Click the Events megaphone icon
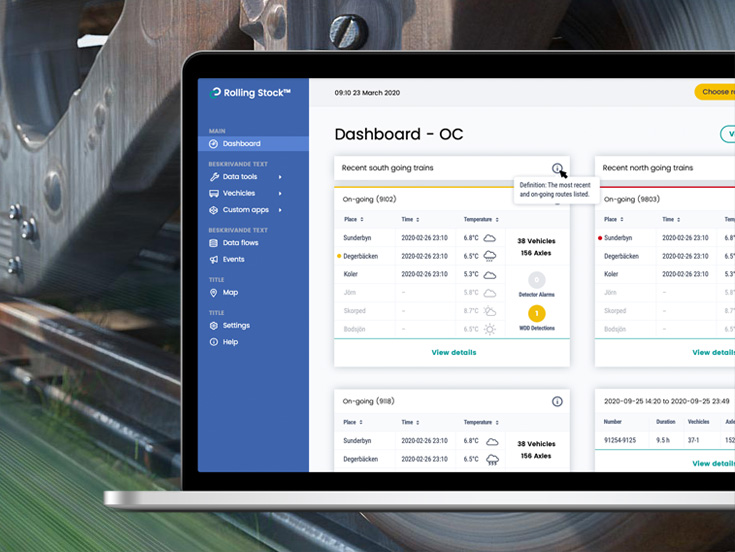Image resolution: width=735 pixels, height=552 pixels. [214, 260]
